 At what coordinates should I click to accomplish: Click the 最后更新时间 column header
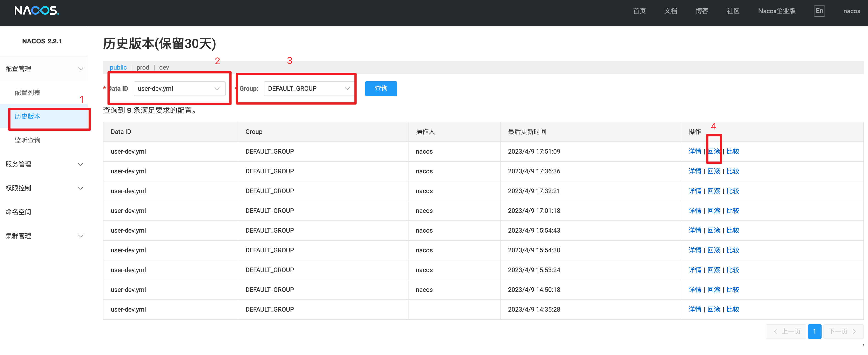(x=527, y=132)
